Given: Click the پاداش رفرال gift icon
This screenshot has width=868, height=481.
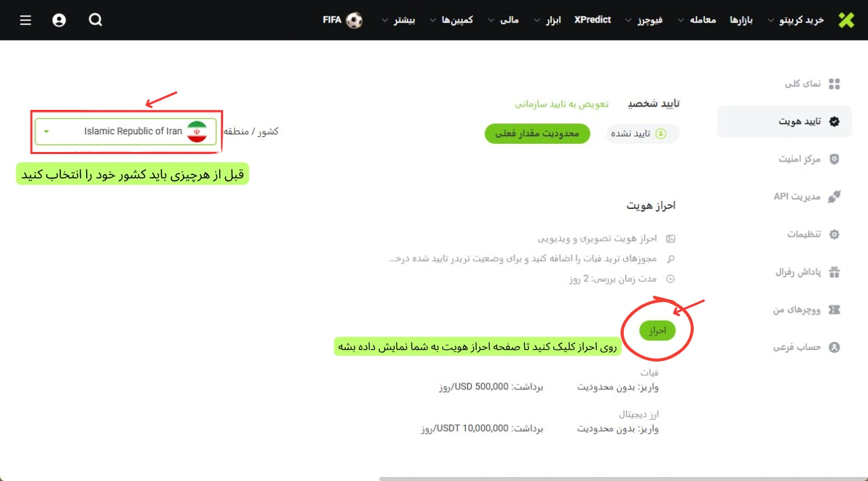Looking at the screenshot, I should click(835, 272).
